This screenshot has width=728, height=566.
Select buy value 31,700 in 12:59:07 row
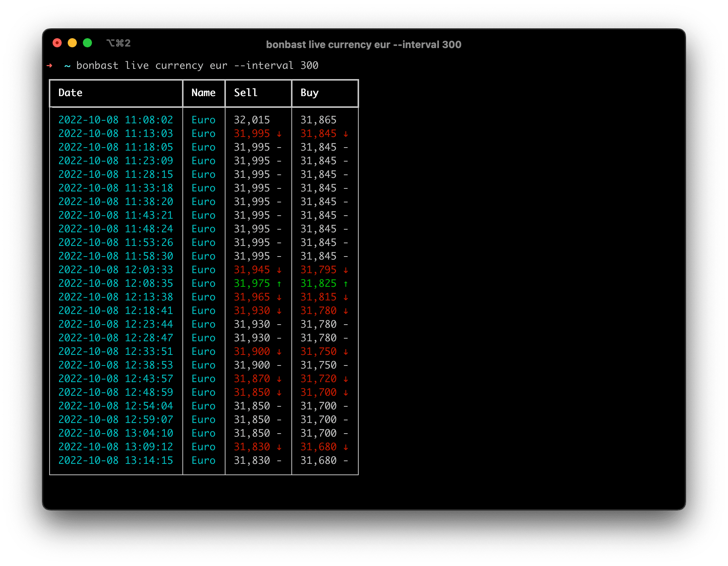click(319, 420)
